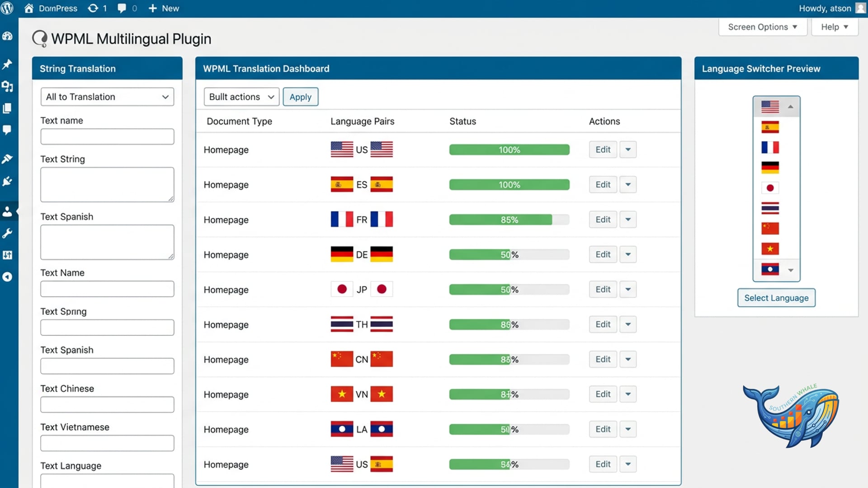Open the Dashboard gauge icon in sidebar

[7, 36]
